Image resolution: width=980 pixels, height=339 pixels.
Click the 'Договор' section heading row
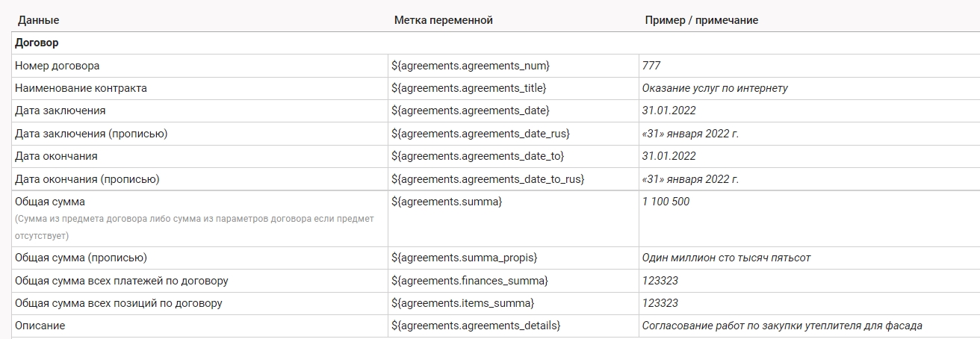tap(37, 43)
